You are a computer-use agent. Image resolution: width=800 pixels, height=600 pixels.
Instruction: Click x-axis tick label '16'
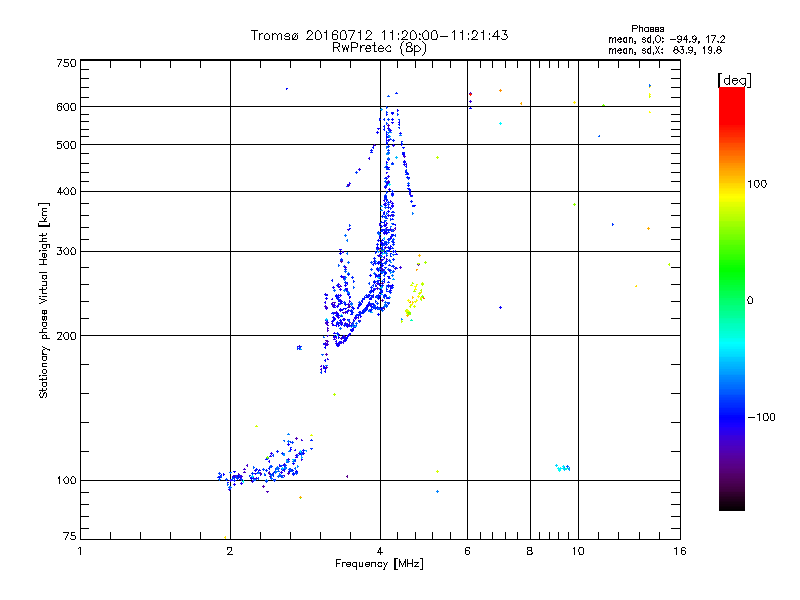(x=680, y=551)
